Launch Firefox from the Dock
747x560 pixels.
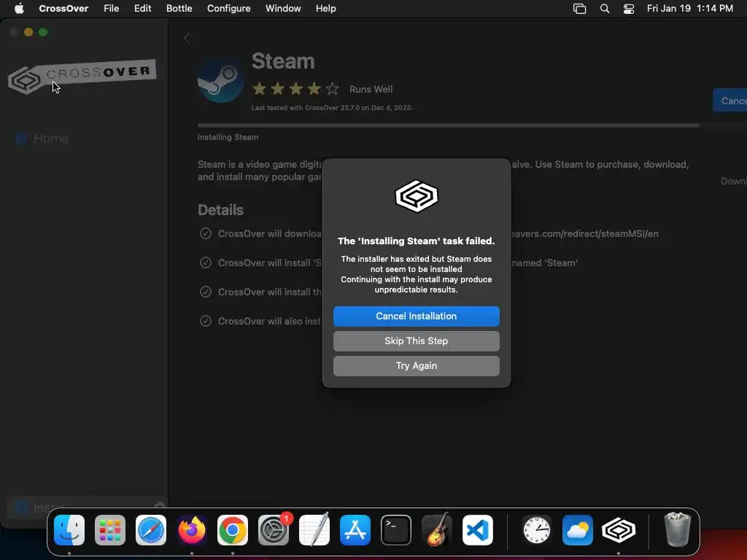pyautogui.click(x=192, y=530)
